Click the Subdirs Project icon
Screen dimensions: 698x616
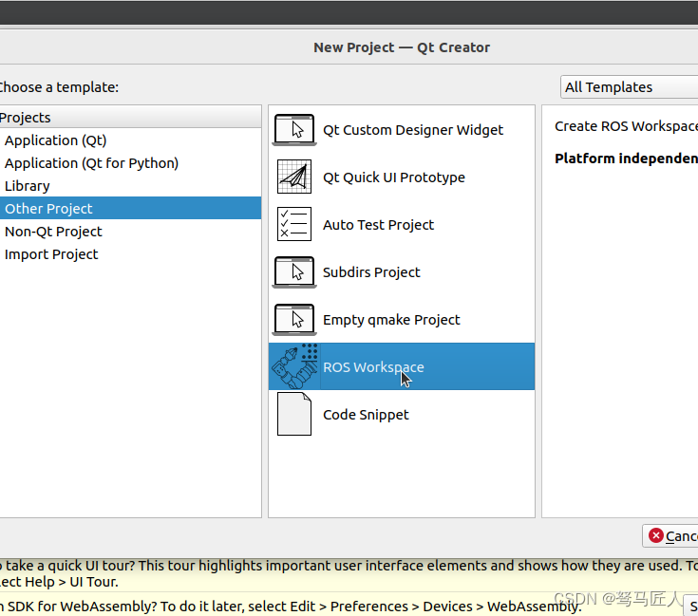pyautogui.click(x=294, y=272)
